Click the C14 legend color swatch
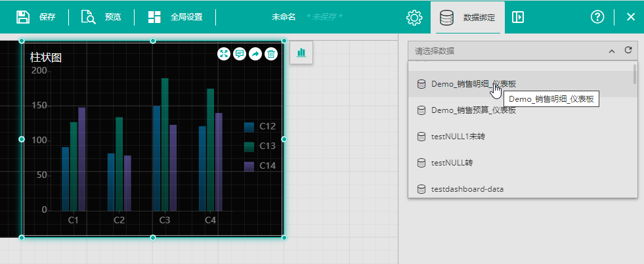This screenshot has width=644, height=264. (x=249, y=166)
